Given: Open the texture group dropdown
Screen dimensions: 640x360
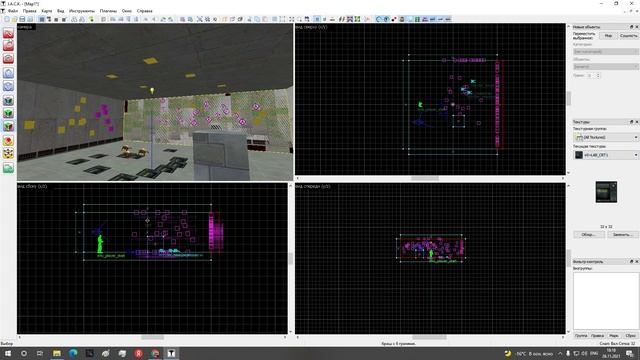Looking at the screenshot, I should pos(606,137).
